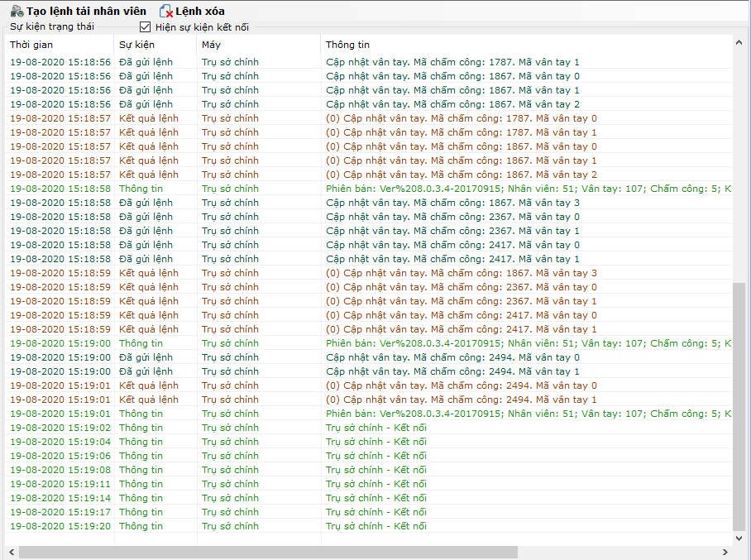Click the horizontal scrollbar right arrow

tap(725, 552)
